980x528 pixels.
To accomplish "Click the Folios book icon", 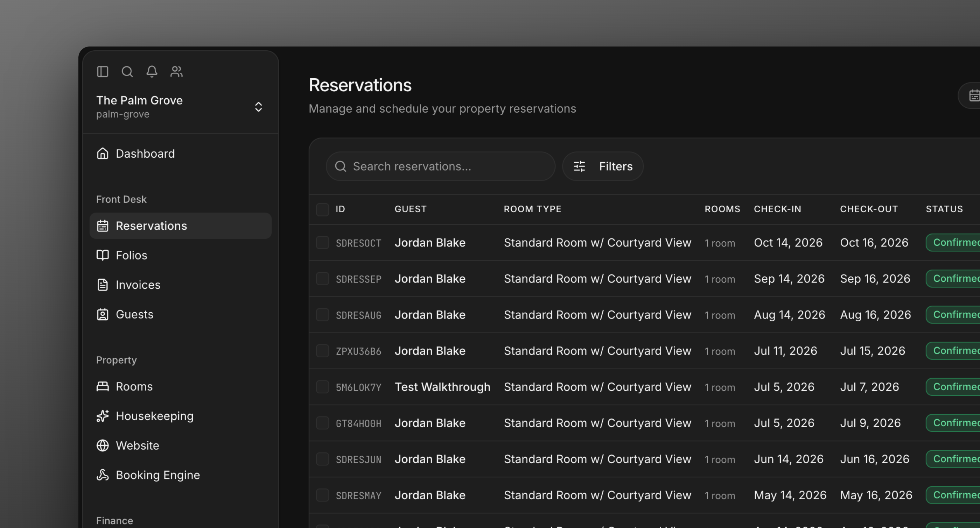I will [102, 255].
